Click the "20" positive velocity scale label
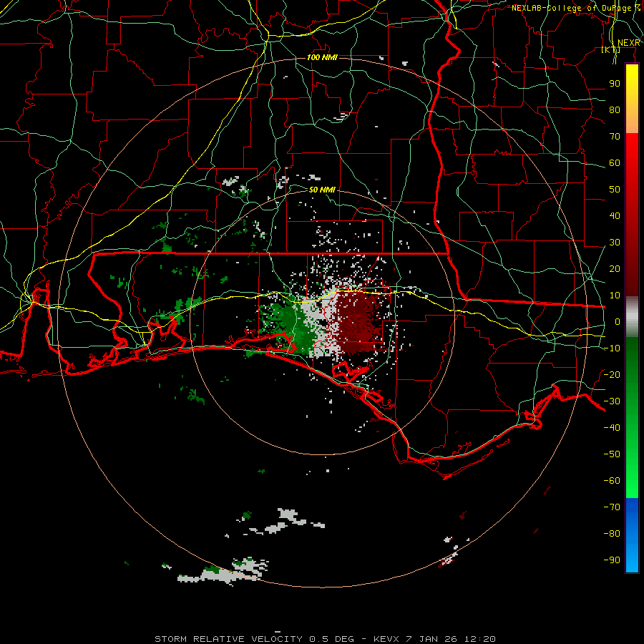The width and height of the screenshot is (644, 644). [x=615, y=269]
